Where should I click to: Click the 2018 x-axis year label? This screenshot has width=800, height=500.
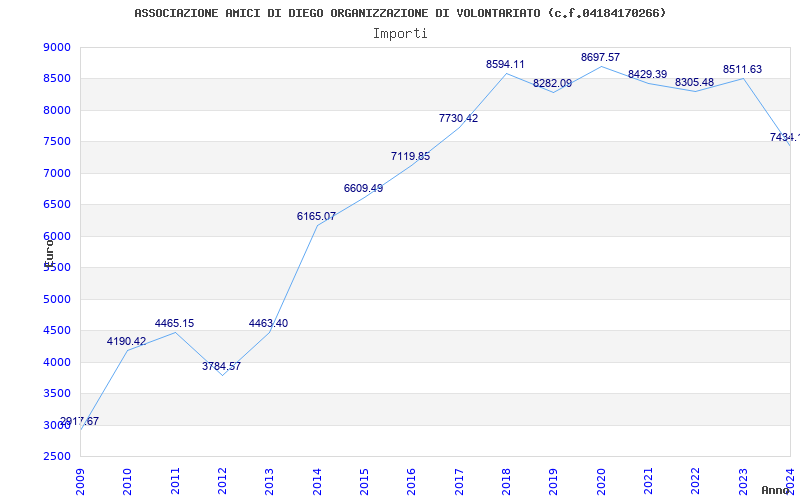point(506,482)
